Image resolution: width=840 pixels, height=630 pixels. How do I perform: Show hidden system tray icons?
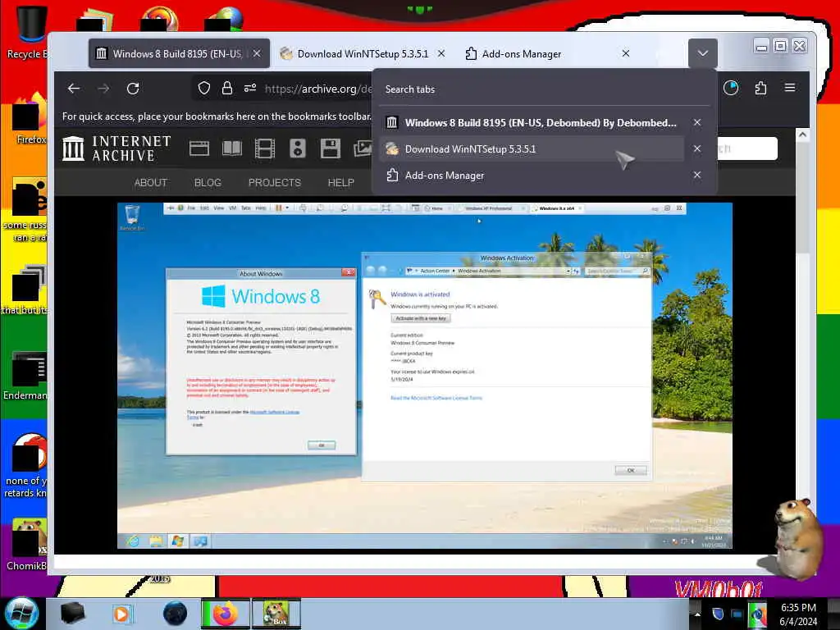[697, 614]
